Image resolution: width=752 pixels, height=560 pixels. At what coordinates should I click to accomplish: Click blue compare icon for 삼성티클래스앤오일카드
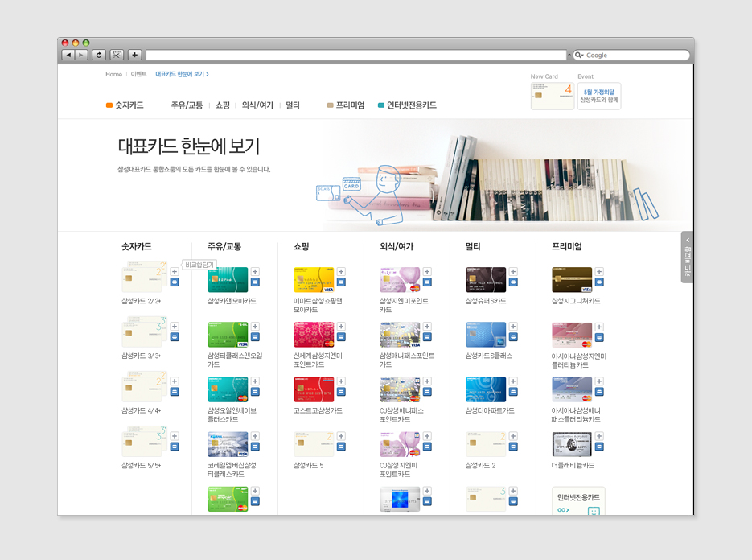[x=255, y=337]
